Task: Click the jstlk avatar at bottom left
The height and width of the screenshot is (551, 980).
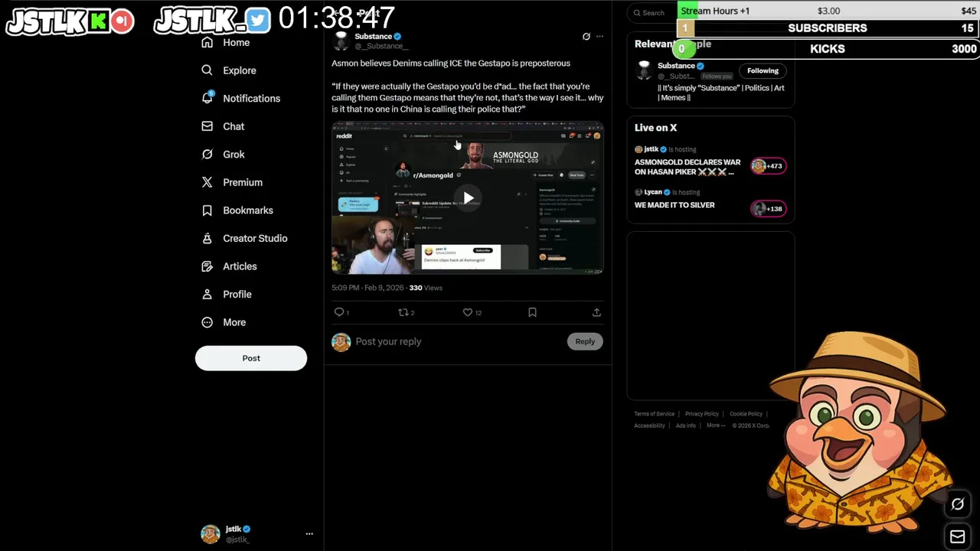Action: pos(211,534)
